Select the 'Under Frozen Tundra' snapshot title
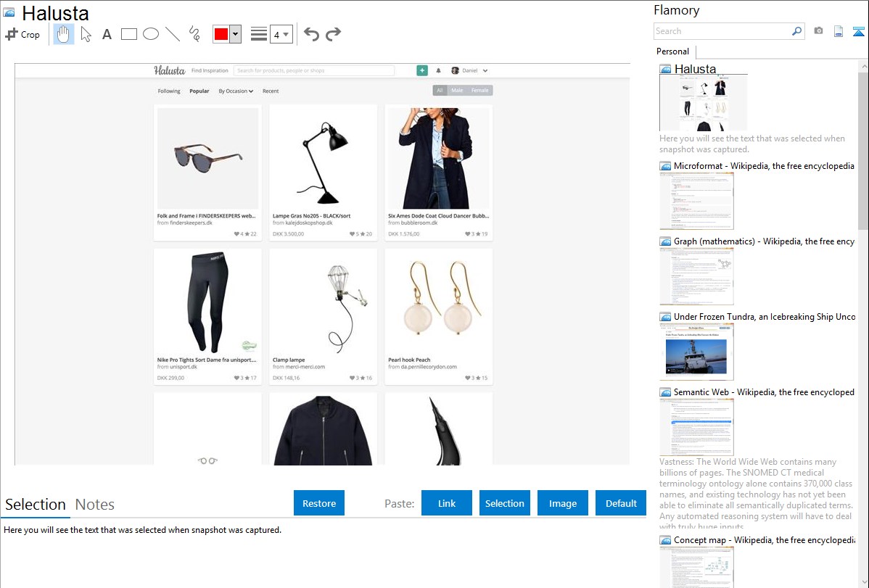The height and width of the screenshot is (588, 869). pyautogui.click(x=765, y=316)
